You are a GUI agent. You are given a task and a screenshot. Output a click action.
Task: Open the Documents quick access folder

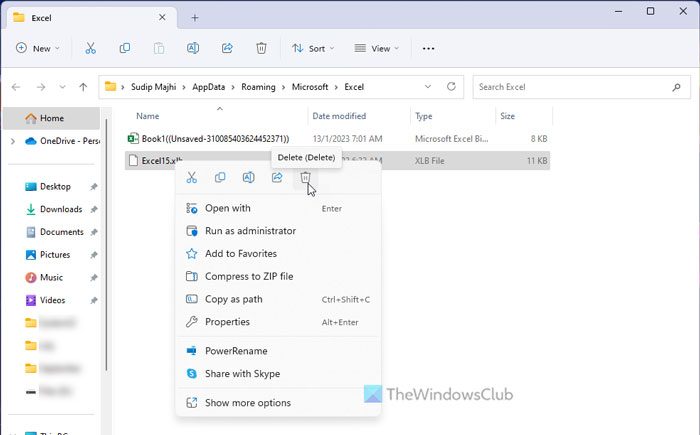pos(62,232)
